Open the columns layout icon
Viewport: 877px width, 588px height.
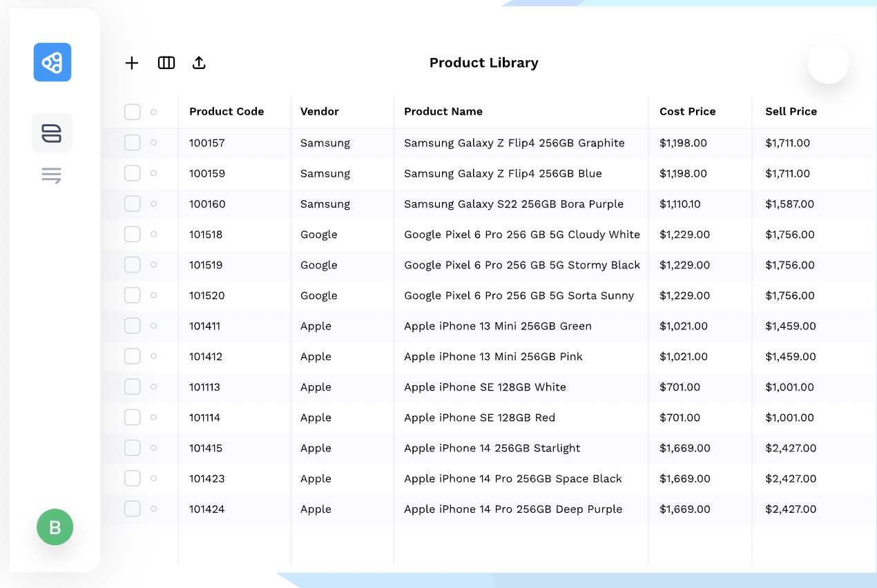pos(166,63)
